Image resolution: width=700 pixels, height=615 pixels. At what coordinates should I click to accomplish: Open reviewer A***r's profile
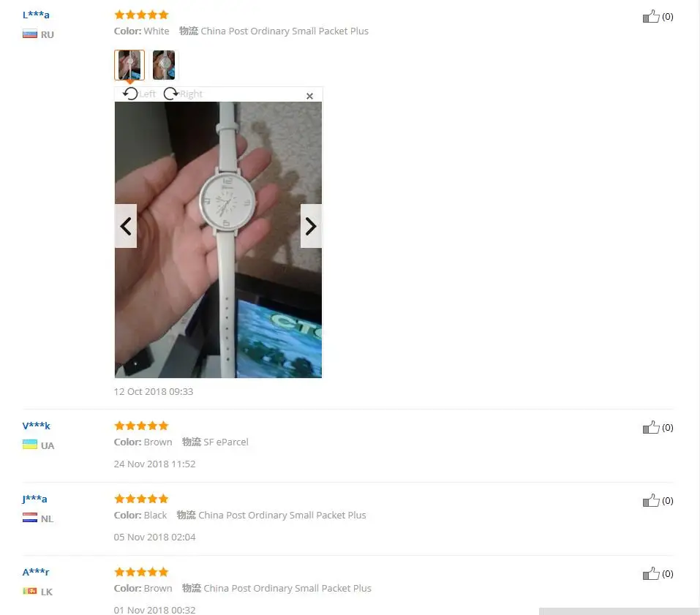click(x=36, y=572)
